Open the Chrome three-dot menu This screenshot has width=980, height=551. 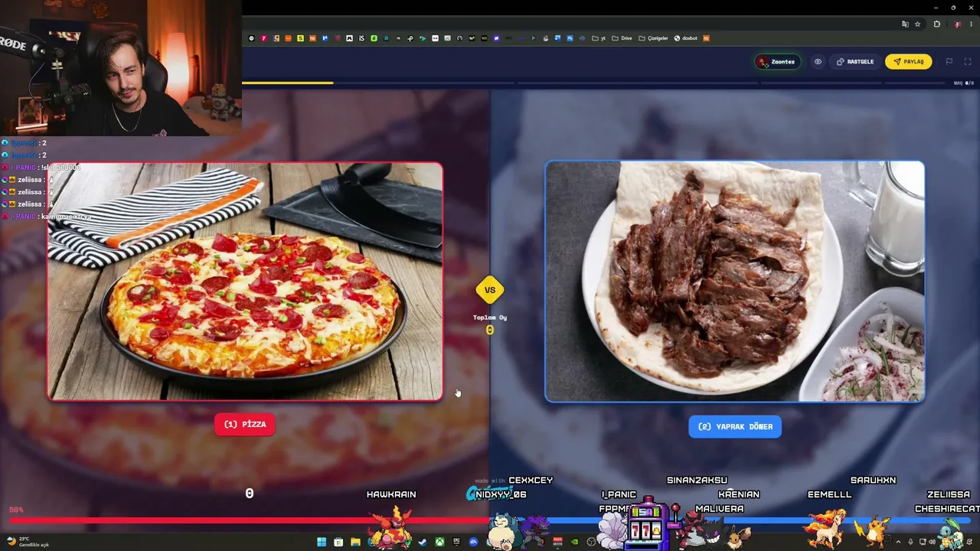[971, 24]
